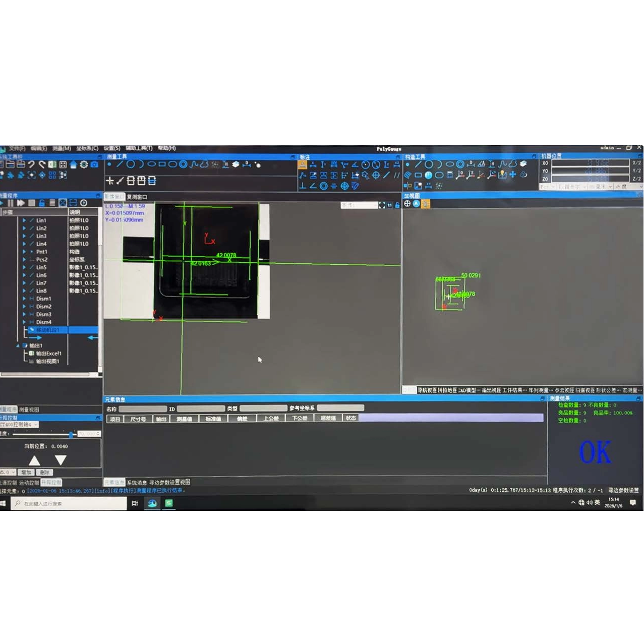Click the 增加 button
This screenshot has width=644, height=644.
coord(26,473)
